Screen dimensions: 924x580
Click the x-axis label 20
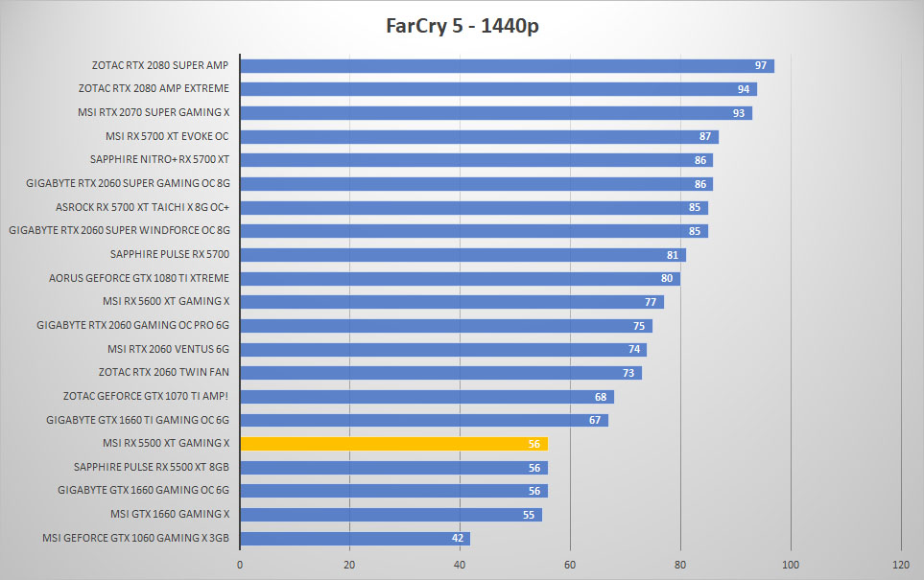349,565
